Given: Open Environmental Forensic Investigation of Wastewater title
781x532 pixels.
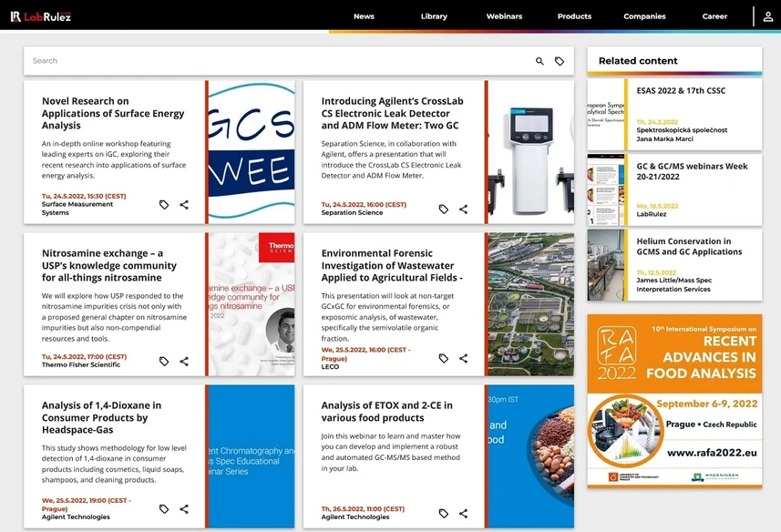Looking at the screenshot, I should point(392,266).
